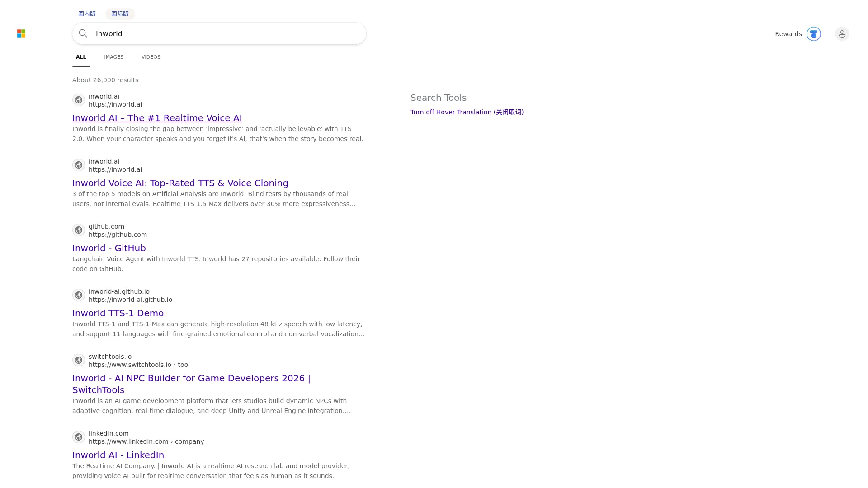Open the 'Inworld TTS-1 Demo' result
Viewport: 868px width, 488px height.
click(118, 313)
